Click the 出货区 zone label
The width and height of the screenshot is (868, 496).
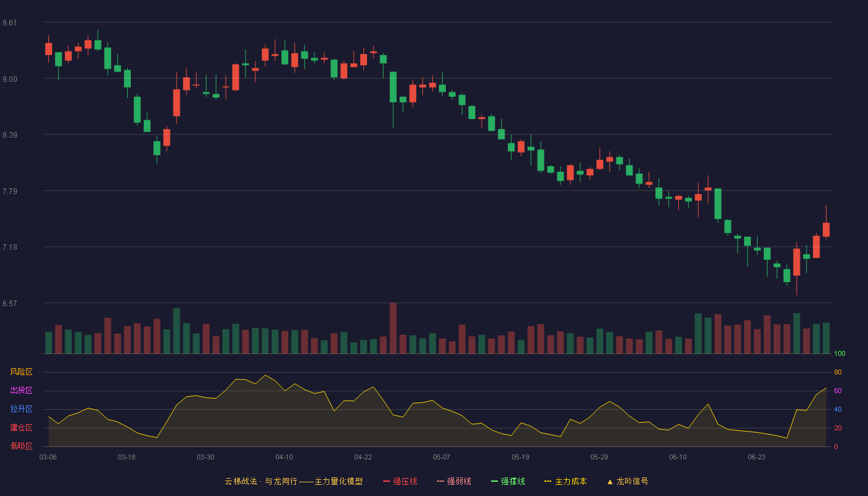coord(21,391)
